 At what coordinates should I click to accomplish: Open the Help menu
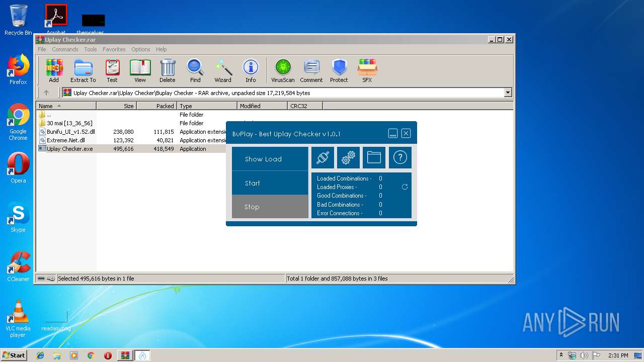click(161, 49)
